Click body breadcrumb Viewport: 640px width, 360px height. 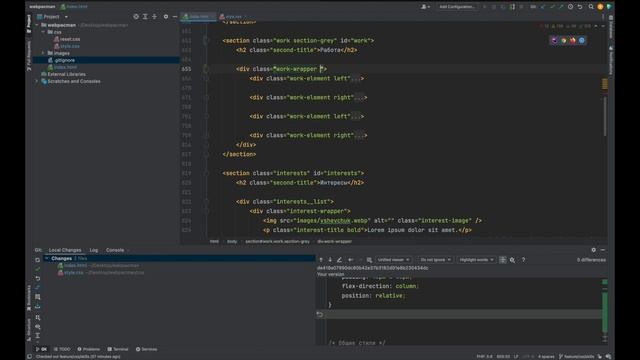232,241
